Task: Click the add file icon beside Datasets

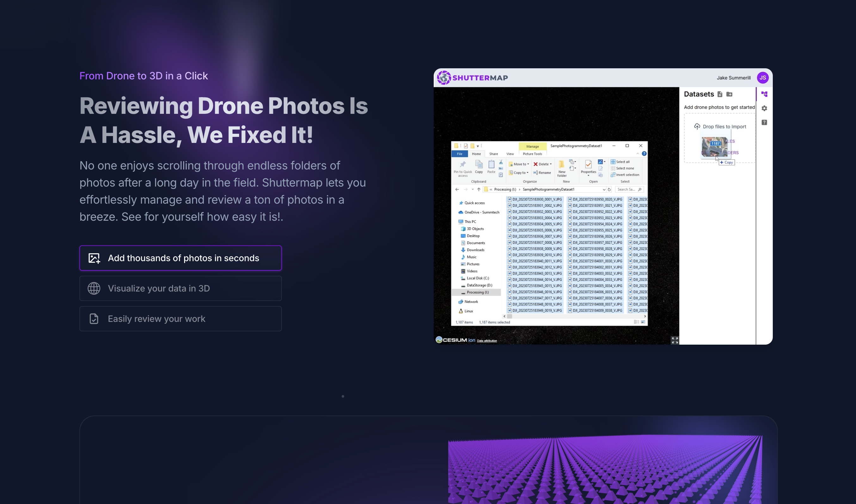Action: pyautogui.click(x=719, y=94)
